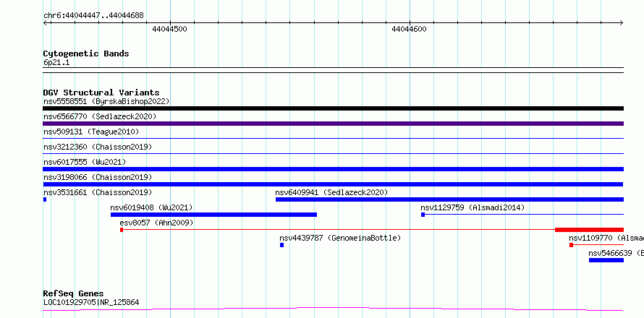The height and width of the screenshot is (318, 644).
Task: Click the RefSeq Genes track heading
Action: tap(73, 293)
